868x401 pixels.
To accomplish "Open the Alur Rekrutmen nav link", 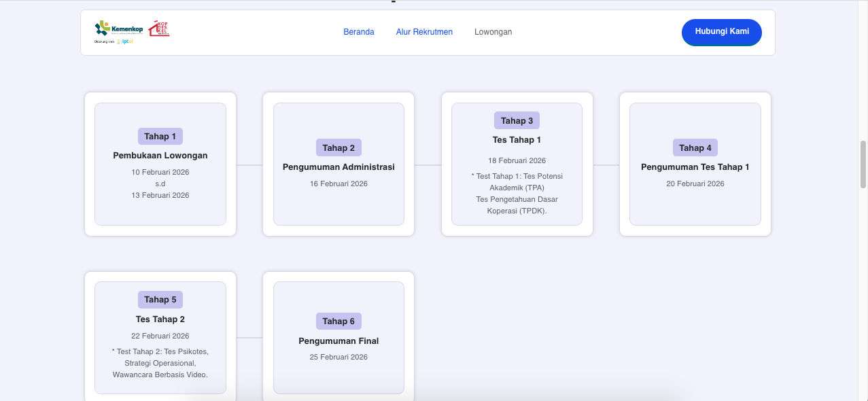I will [x=424, y=32].
